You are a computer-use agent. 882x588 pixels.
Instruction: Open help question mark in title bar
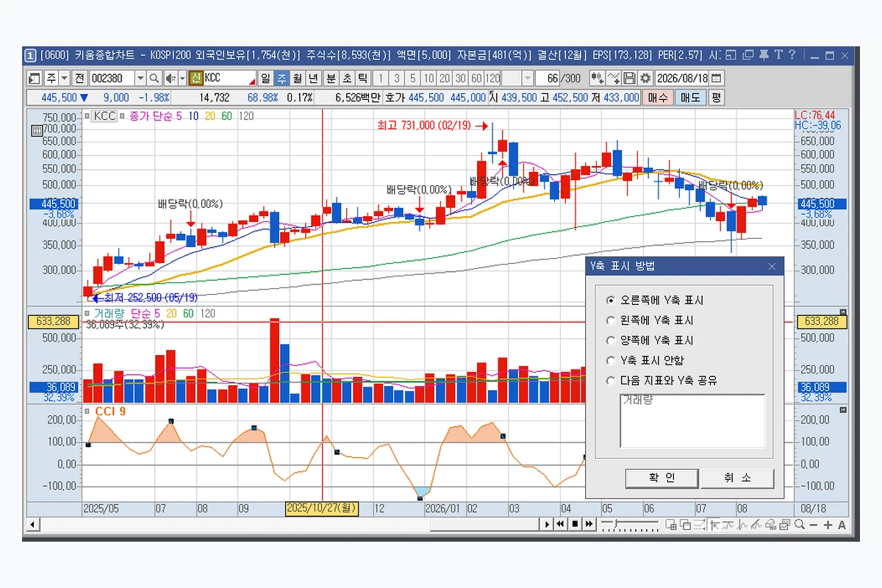pos(792,54)
